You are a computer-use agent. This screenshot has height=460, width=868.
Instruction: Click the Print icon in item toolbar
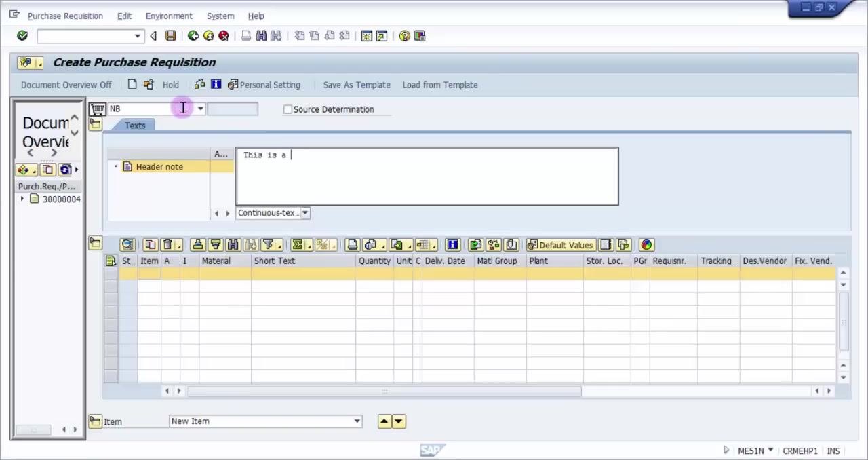pos(352,245)
